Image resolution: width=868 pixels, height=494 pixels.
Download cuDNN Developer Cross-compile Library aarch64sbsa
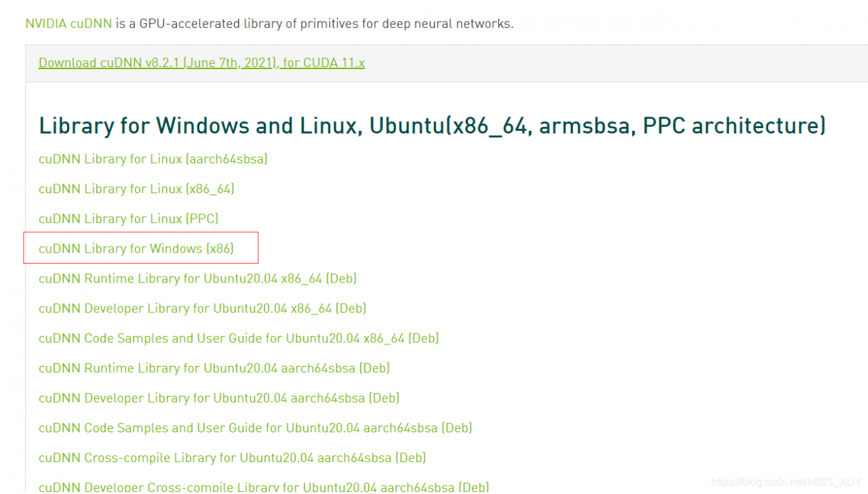[264, 487]
